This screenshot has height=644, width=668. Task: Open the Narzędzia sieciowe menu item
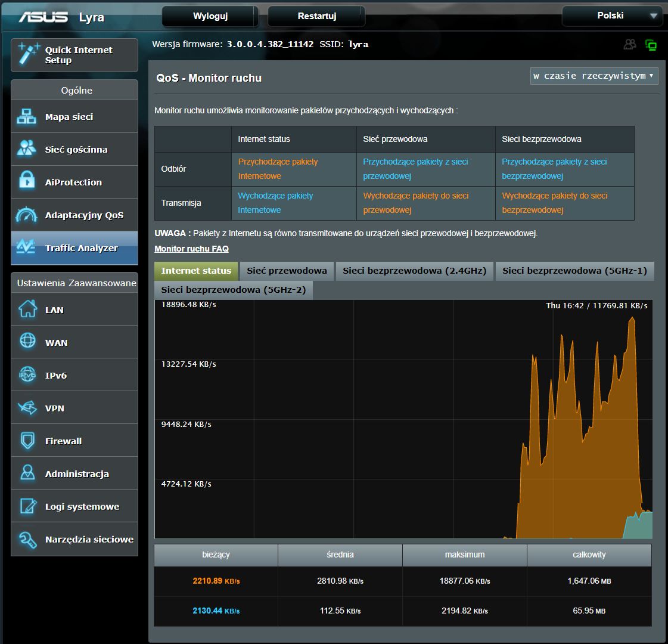pos(74,539)
